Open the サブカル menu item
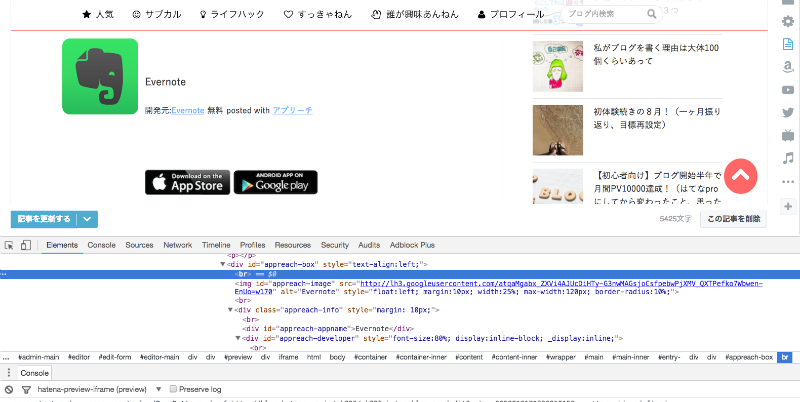This screenshot has height=402, width=800. [157, 14]
